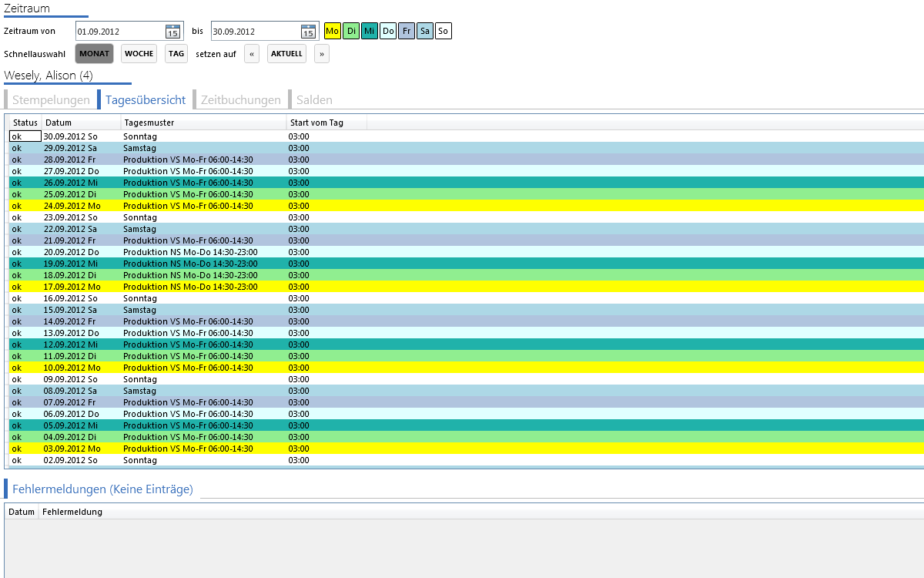924x578 pixels.
Task: Select the row 05.09.2012 Mi
Action: click(x=467, y=425)
